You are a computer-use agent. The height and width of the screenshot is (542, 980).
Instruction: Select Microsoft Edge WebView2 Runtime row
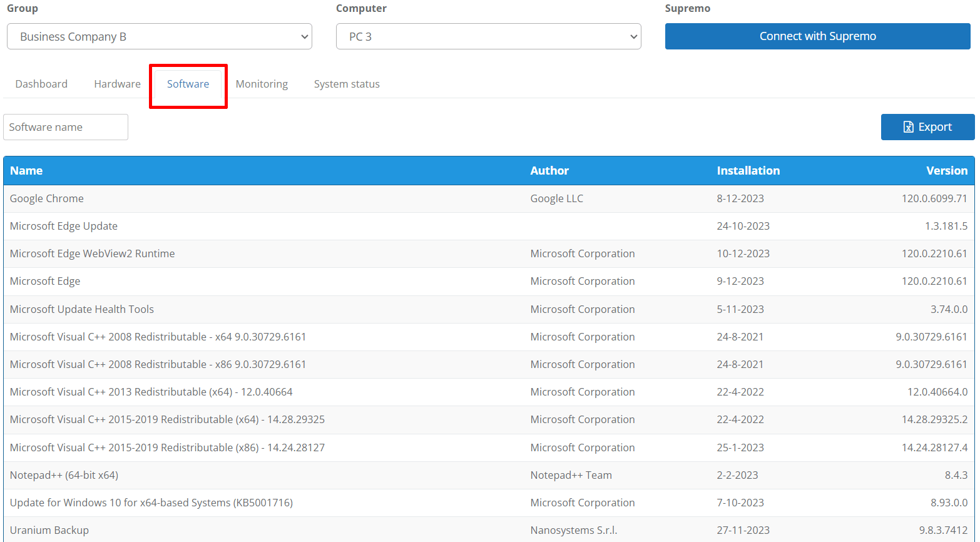(x=93, y=253)
